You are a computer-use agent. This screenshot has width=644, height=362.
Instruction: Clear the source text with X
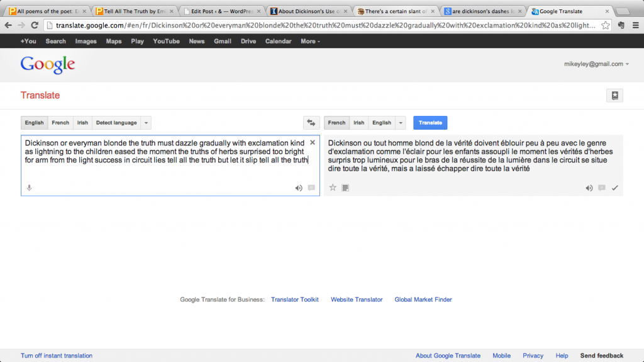point(313,142)
